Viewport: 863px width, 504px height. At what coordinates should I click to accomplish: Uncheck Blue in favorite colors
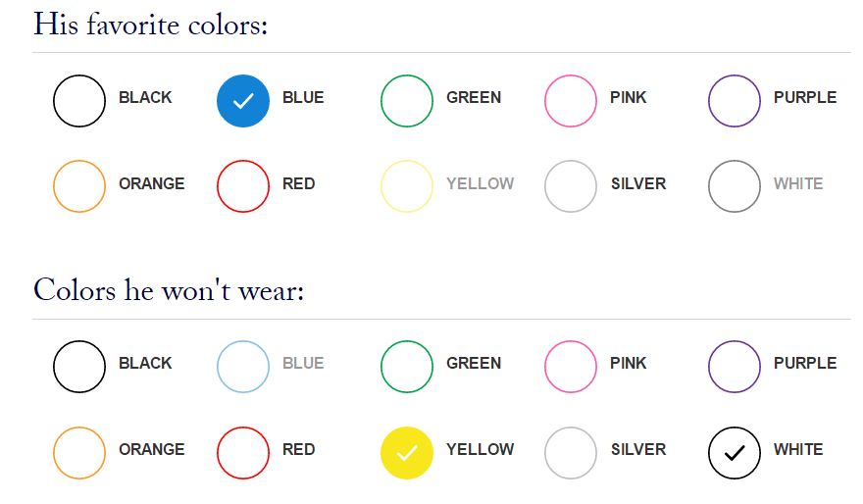pos(243,101)
